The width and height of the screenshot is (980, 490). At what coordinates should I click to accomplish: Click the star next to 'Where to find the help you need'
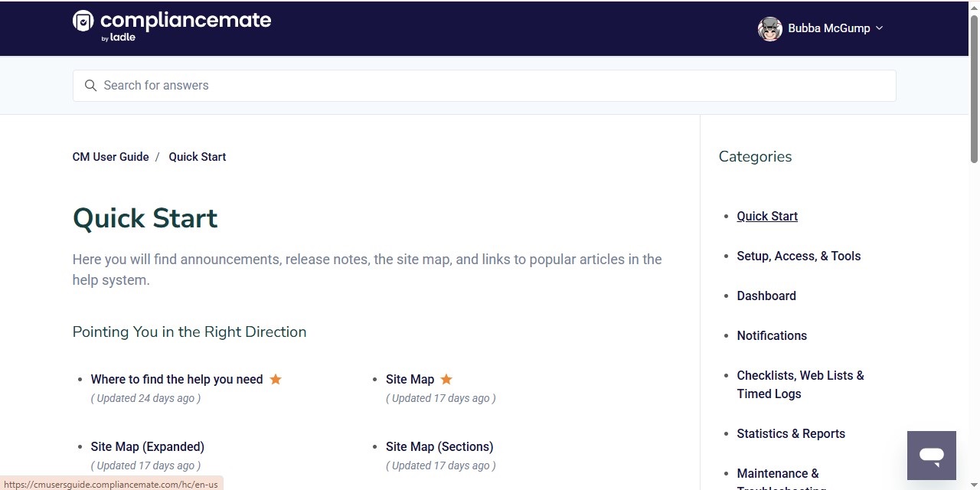pos(276,379)
